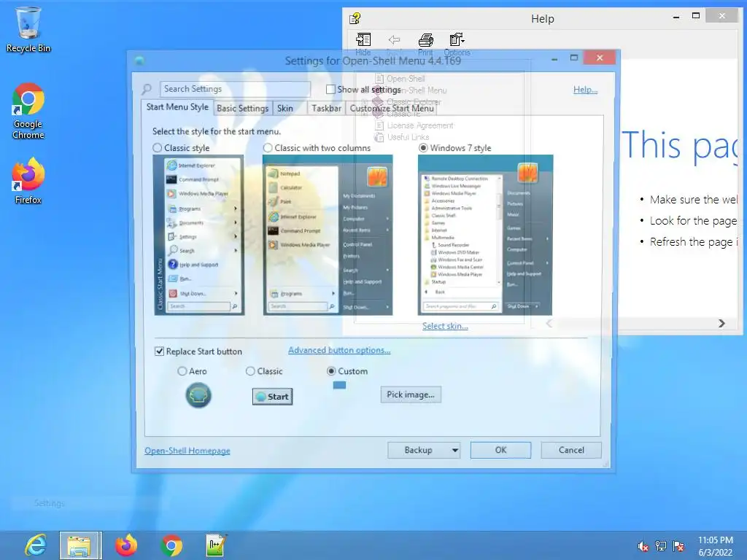Screen dimensions: 747x560
Task: Launch Chrome from the taskbar
Action: point(171,545)
